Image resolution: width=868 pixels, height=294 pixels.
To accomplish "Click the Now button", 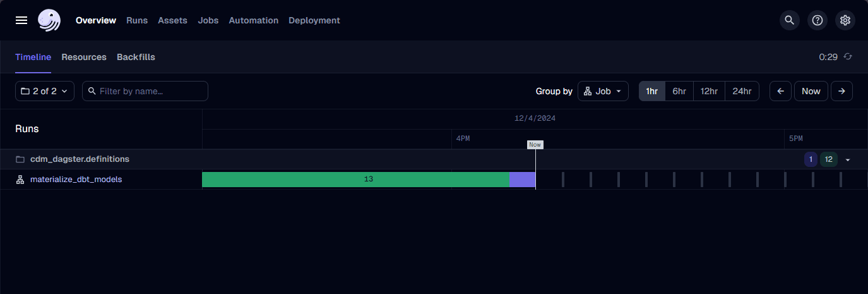I will coord(811,91).
